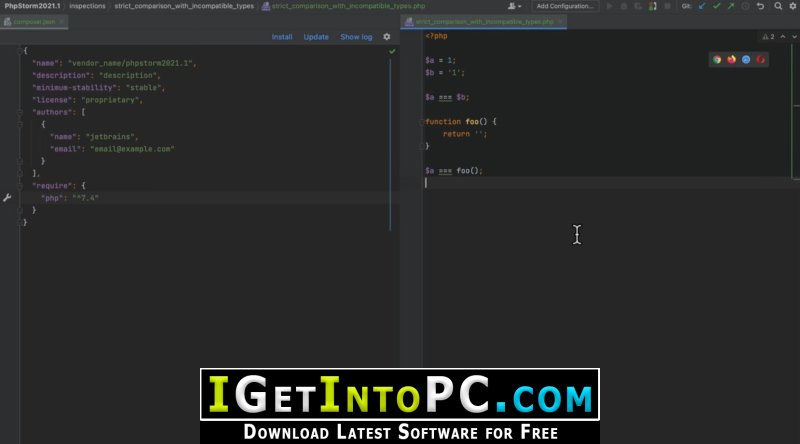Click inspections breadcrumb item
The height and width of the screenshot is (444, 800).
pos(87,6)
